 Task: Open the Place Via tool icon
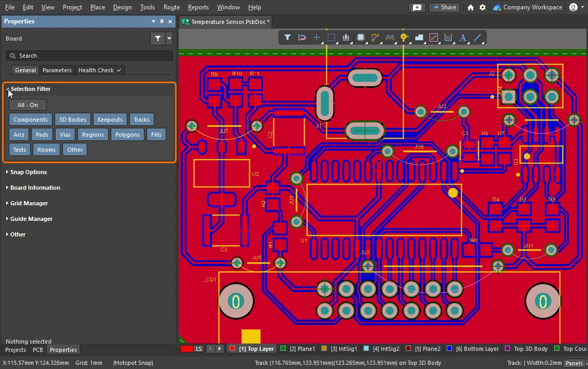tap(405, 37)
